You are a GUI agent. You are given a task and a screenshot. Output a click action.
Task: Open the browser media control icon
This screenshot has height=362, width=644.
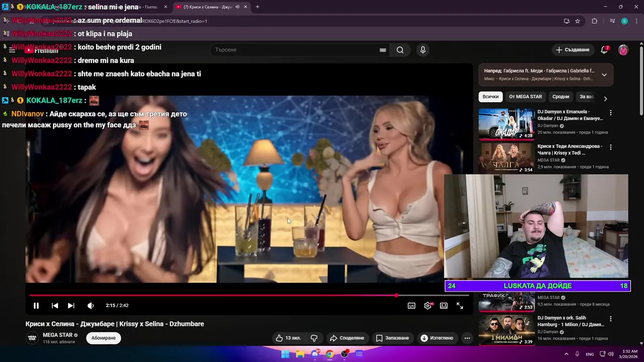click(x=612, y=21)
